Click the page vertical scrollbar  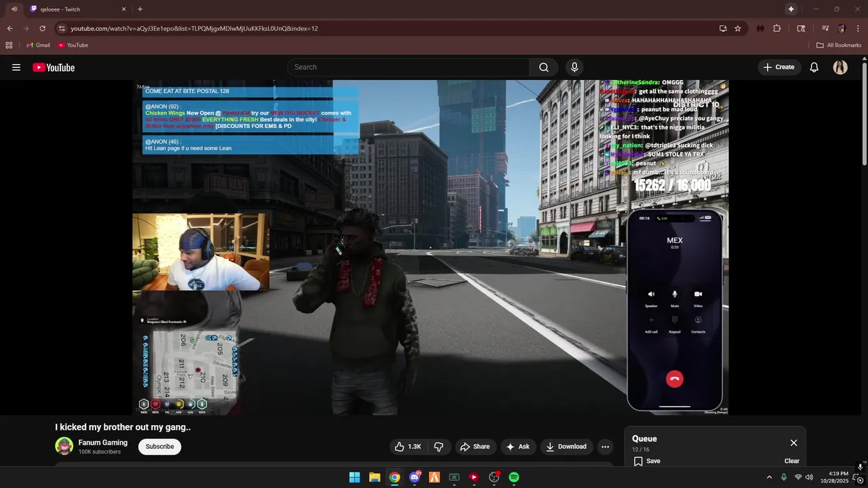865,114
